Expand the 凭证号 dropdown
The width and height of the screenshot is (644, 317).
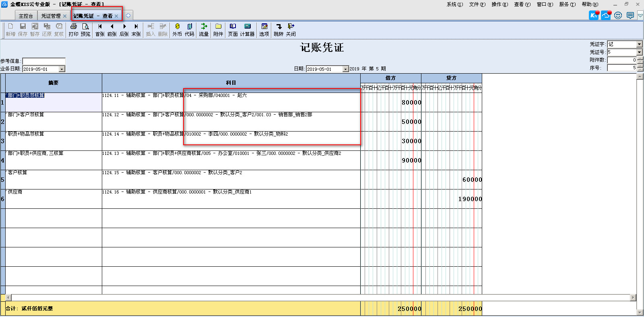pyautogui.click(x=639, y=52)
